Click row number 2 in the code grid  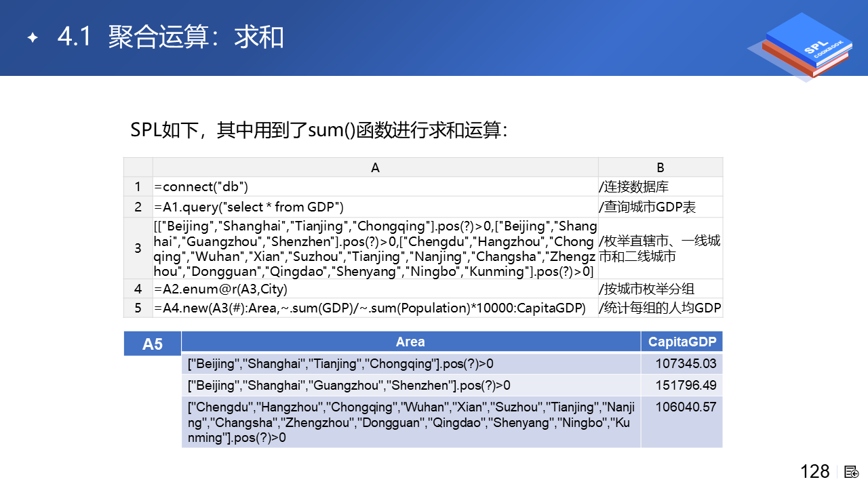138,207
